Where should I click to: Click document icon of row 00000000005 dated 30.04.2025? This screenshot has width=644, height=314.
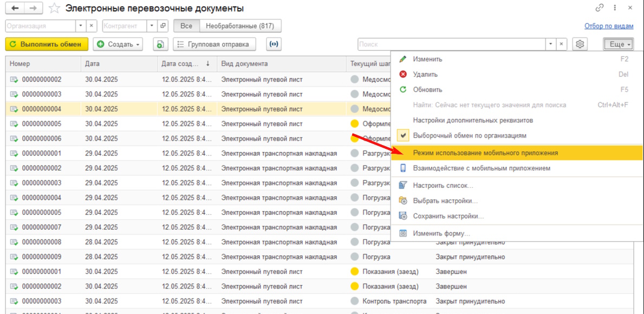pos(15,124)
